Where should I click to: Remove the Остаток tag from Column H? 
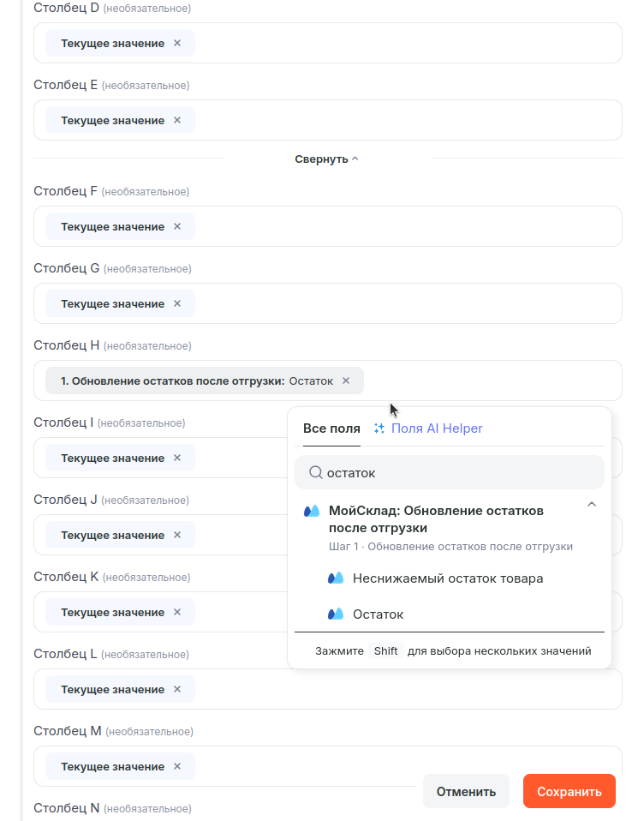pyautogui.click(x=346, y=381)
